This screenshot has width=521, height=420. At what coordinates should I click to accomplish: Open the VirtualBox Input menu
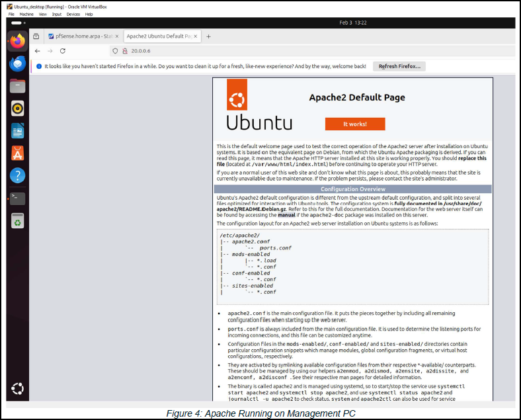tap(56, 15)
